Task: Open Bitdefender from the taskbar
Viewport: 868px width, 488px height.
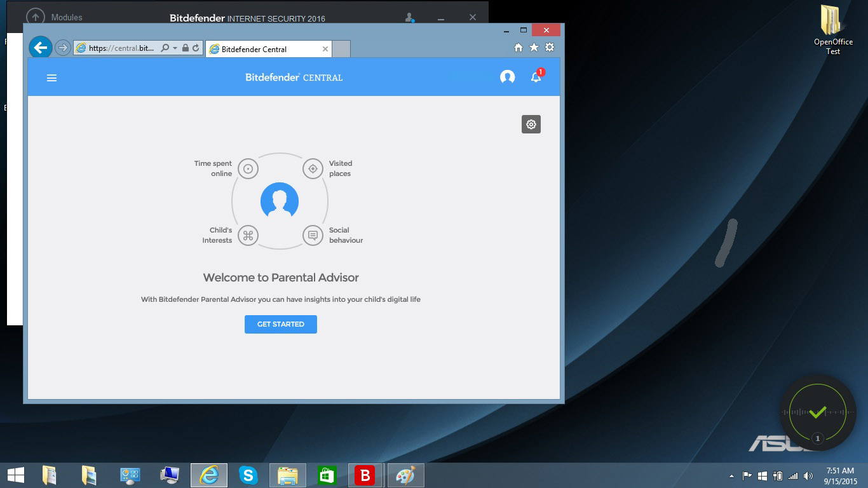Action: pos(365,475)
